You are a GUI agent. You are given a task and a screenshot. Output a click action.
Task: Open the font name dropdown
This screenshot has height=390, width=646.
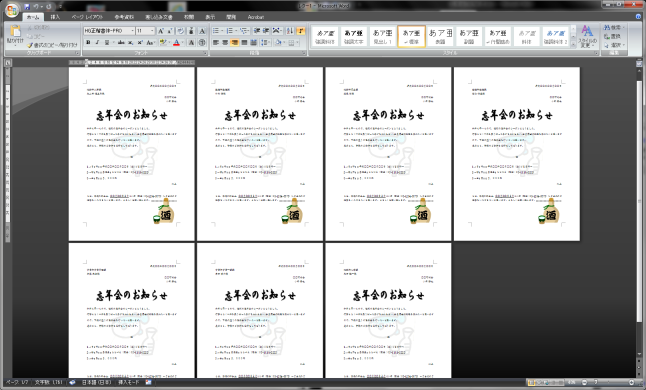(x=132, y=31)
